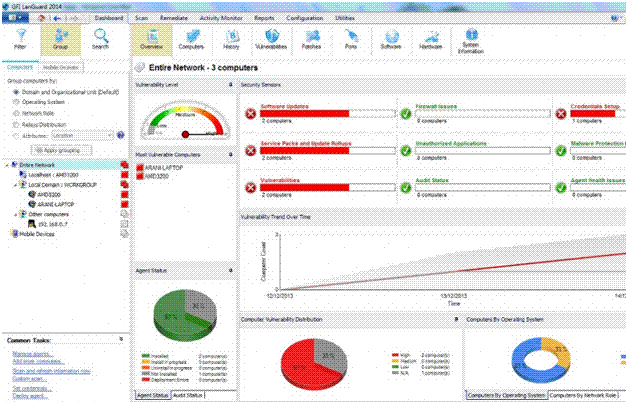Select Relays Distribution grouping option
Image resolution: width=628 pixels, height=404 pixels.
click(x=16, y=125)
